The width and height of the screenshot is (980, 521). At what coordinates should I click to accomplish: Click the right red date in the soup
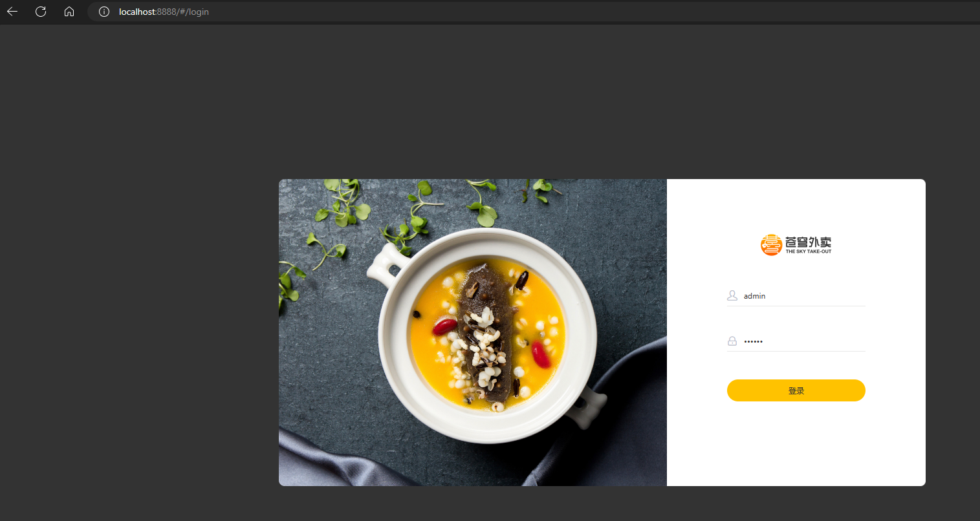tap(541, 354)
